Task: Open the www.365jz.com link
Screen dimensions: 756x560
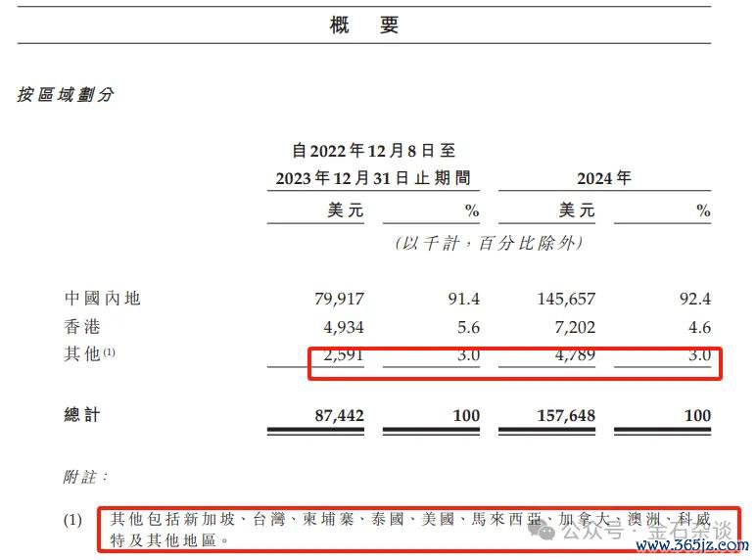Action: [x=692, y=545]
